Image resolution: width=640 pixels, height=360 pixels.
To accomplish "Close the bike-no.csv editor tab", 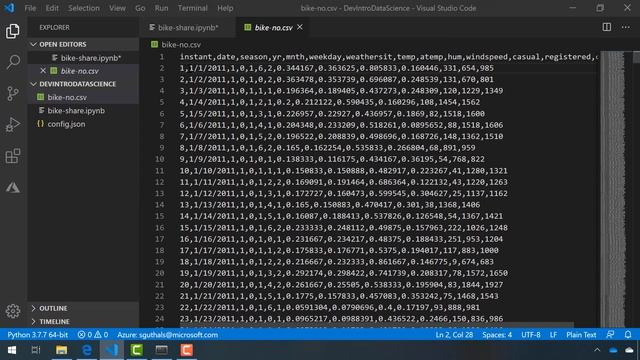I will click(x=300, y=27).
